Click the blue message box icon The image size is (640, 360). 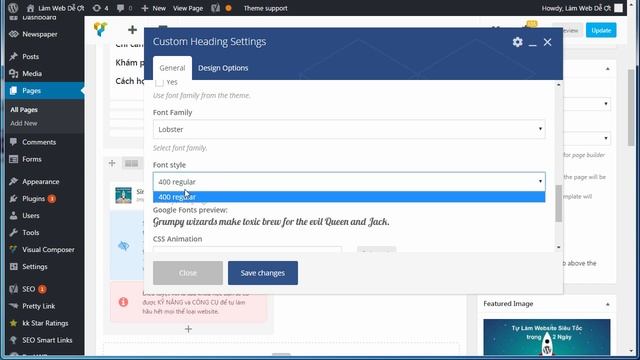click(x=124, y=246)
